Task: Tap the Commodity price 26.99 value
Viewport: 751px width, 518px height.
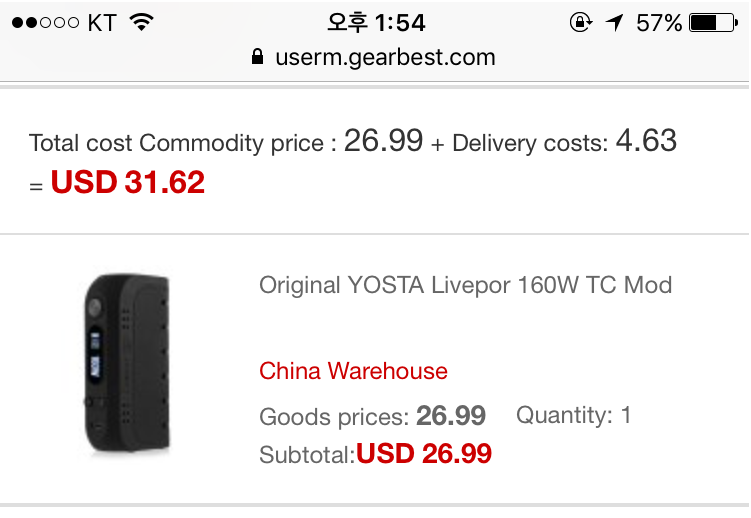Action: pos(383,141)
